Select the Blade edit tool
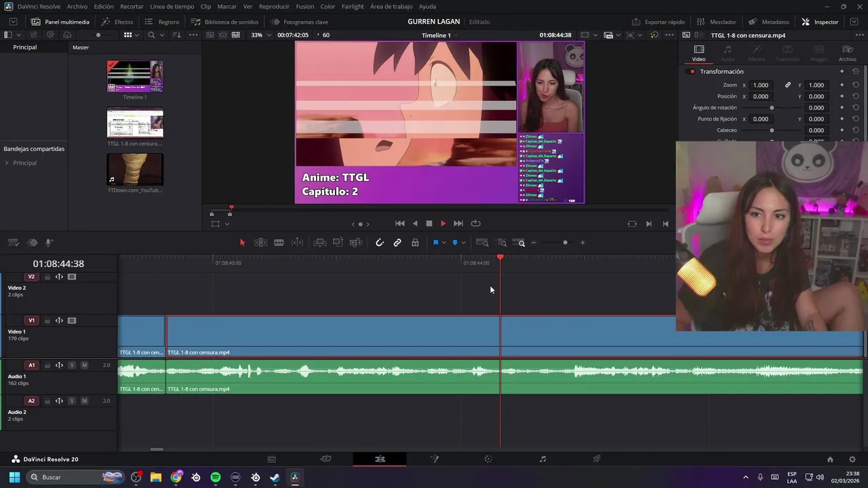Viewport: 868px width, 488px height. point(279,243)
